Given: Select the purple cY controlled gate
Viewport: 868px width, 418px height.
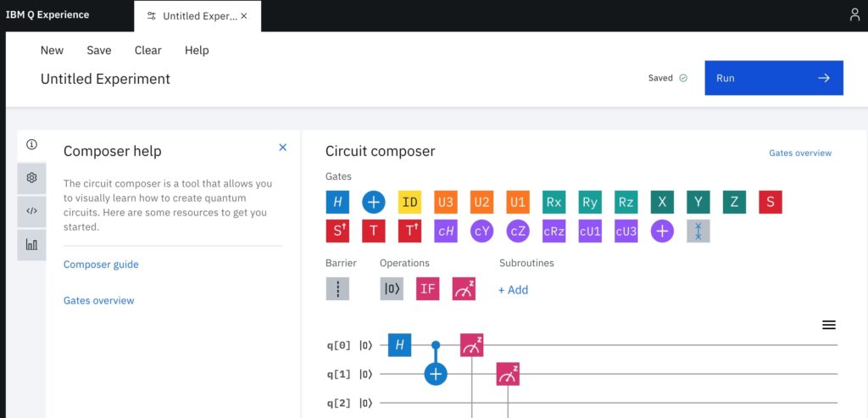Looking at the screenshot, I should (482, 231).
